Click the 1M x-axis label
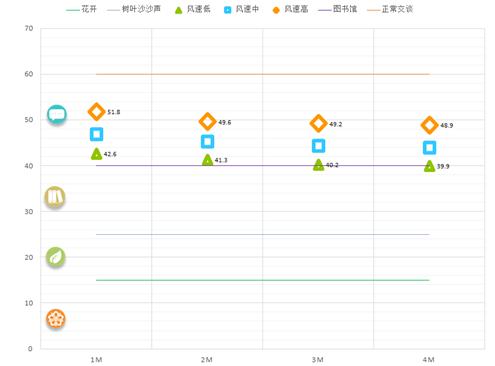This screenshot has width=495, height=366. (96, 360)
